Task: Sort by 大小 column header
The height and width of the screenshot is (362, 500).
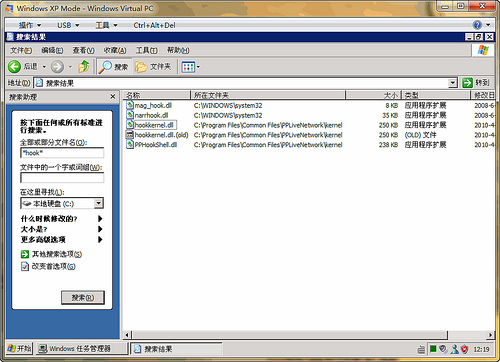Action: coord(373,95)
